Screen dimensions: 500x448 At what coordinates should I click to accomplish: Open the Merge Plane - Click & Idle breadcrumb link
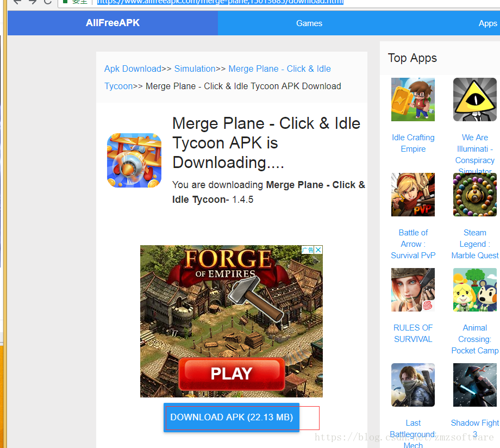217,77
